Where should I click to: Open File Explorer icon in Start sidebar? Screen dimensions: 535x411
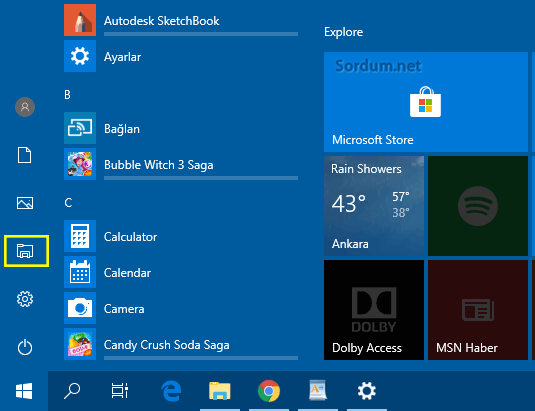pyautogui.click(x=25, y=251)
